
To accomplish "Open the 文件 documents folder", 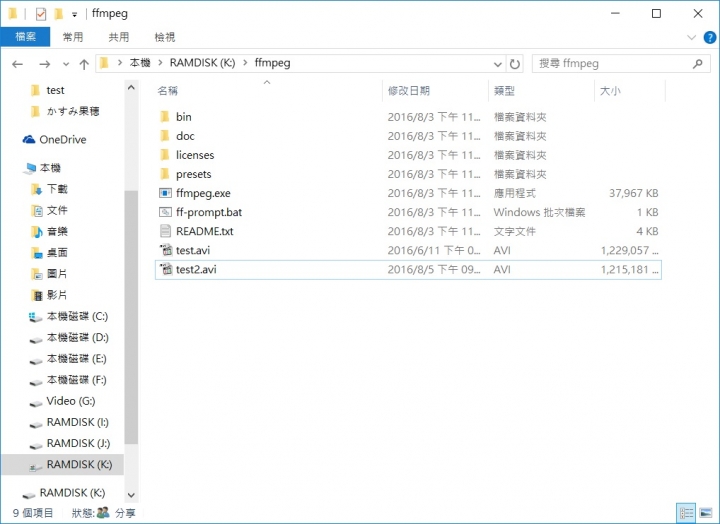I will [x=57, y=210].
